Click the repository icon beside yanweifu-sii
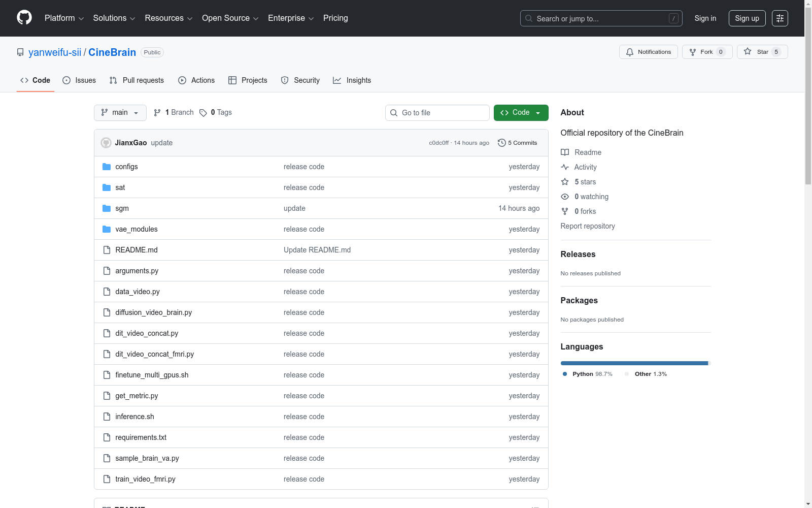812x508 pixels. point(20,52)
